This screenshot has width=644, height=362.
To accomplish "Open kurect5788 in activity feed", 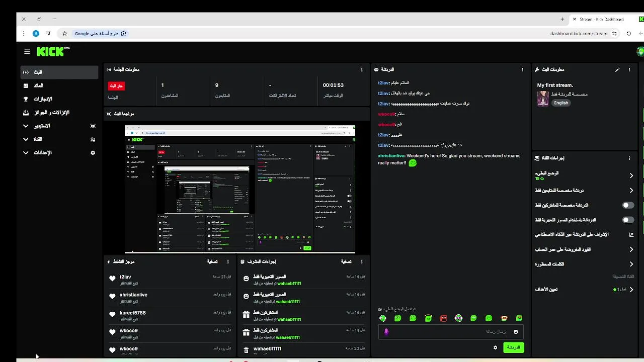I will [x=133, y=313].
